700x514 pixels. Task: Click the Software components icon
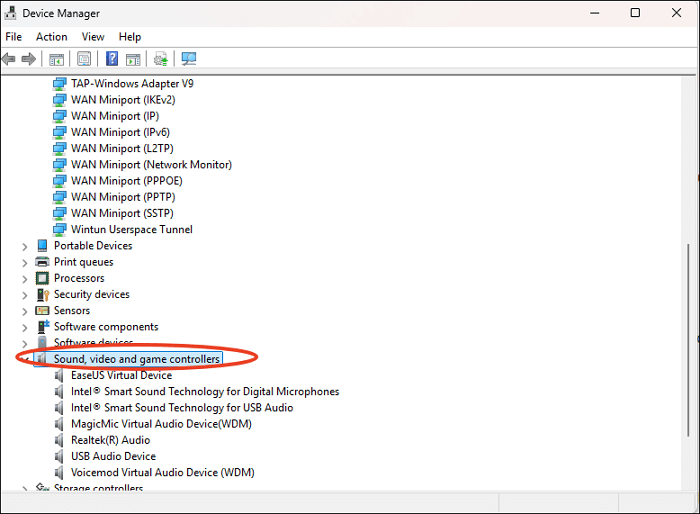click(43, 327)
